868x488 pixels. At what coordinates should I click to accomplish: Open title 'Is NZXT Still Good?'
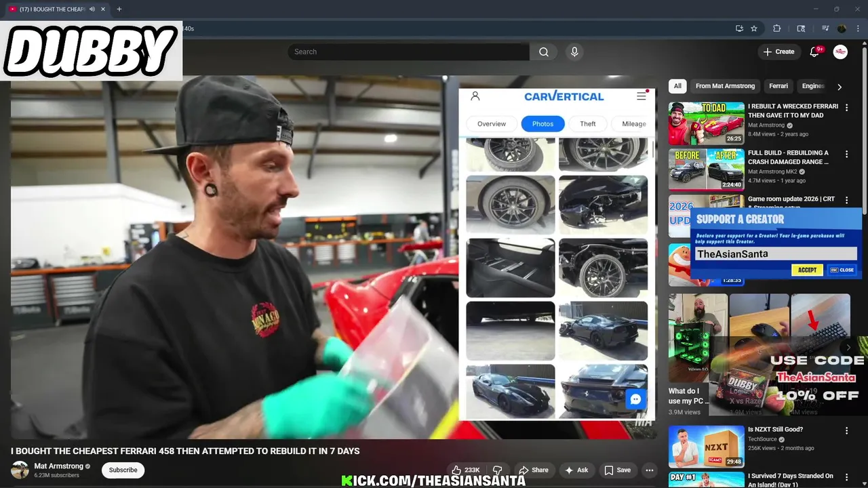point(775,429)
